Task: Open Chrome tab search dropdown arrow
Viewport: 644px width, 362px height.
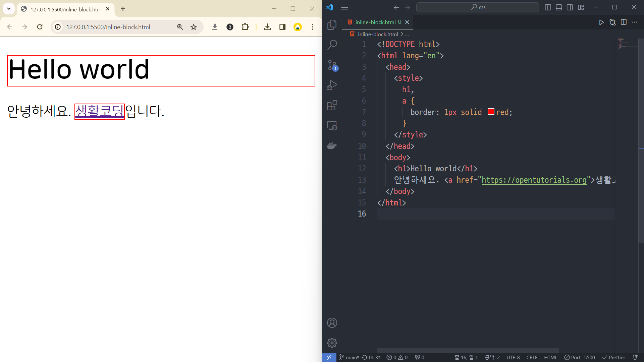Action: coord(9,9)
